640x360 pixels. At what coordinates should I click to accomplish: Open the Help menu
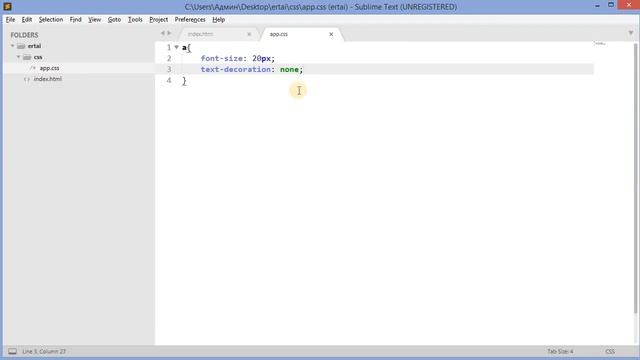218,20
